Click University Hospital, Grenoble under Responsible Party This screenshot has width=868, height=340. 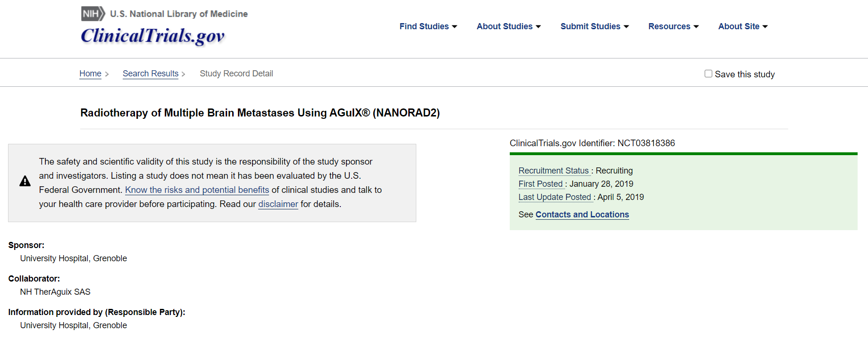pos(74,325)
